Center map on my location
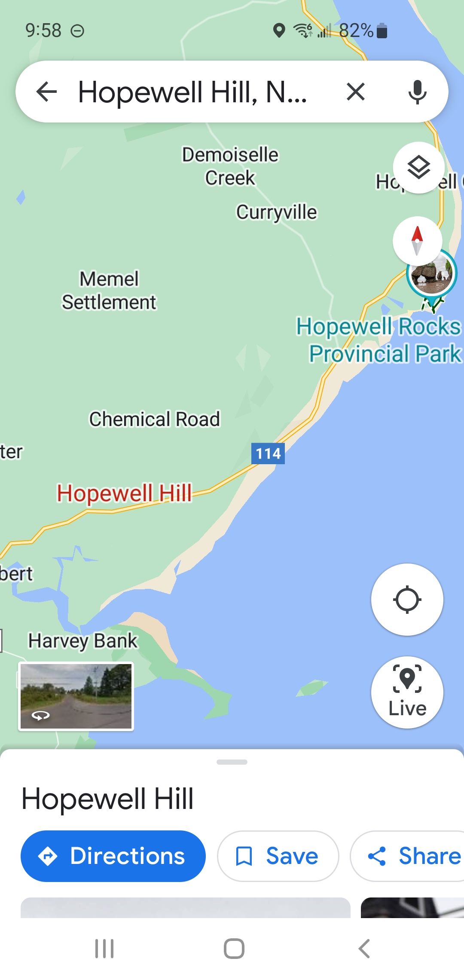 (x=407, y=600)
